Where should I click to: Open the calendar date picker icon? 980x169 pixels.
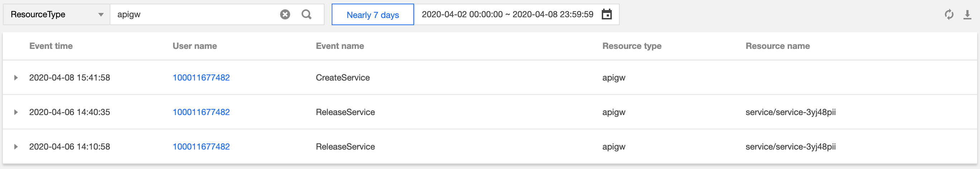pos(606,14)
